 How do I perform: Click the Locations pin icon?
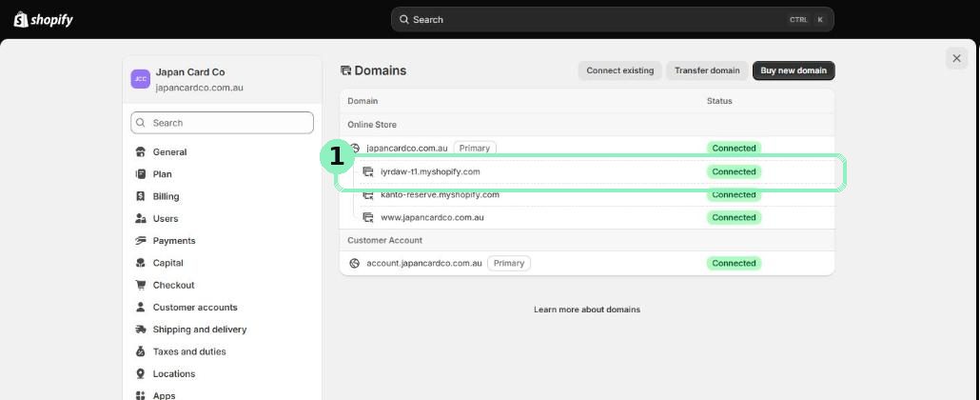tap(141, 373)
